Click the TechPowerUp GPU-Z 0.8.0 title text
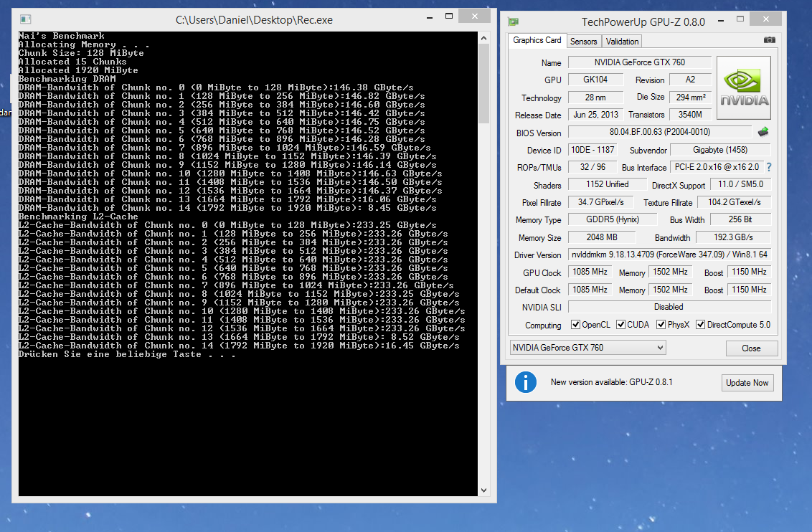 click(x=643, y=22)
